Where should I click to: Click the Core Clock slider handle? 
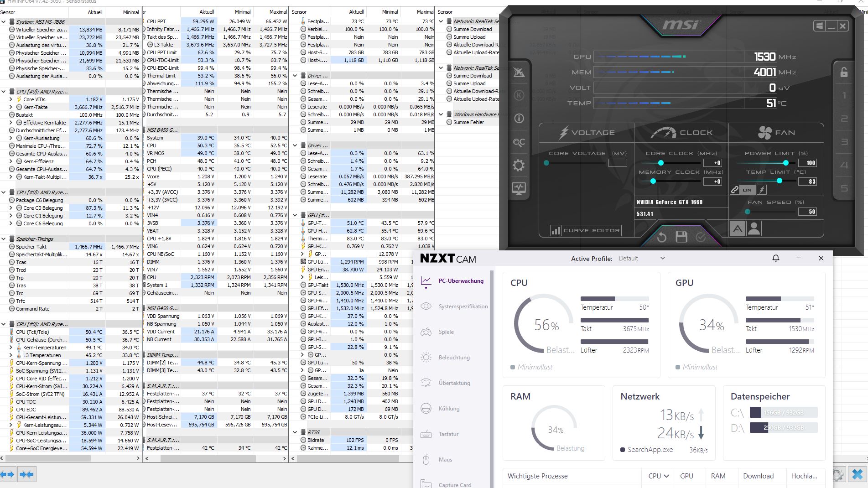point(660,163)
